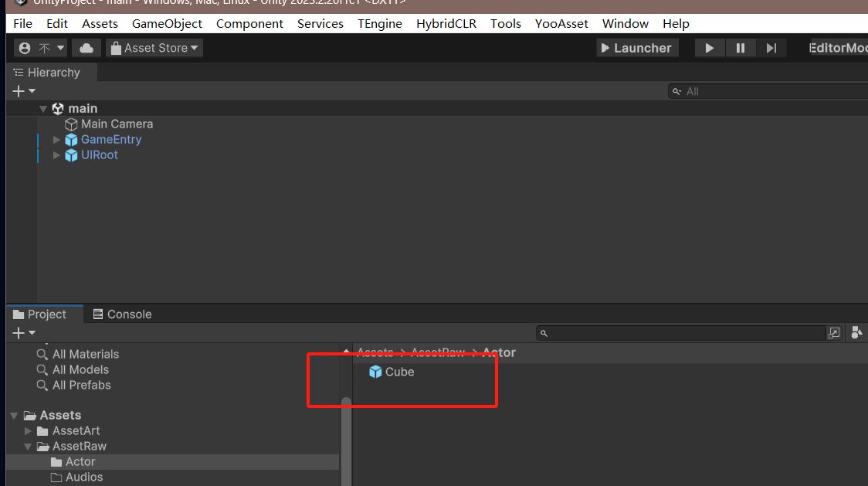Click the EditorMode button
Viewport: 868px width, 486px height.
pyautogui.click(x=838, y=48)
